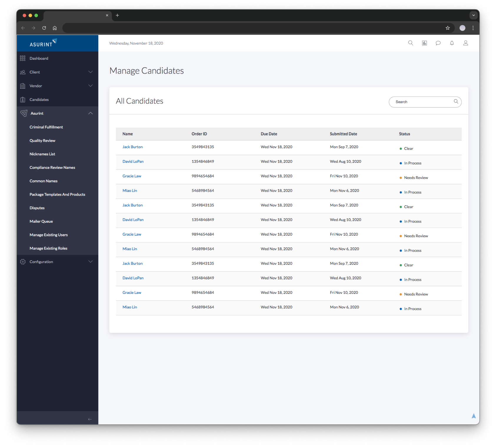The image size is (496, 448).
Task: Open a new browser tab
Action: pos(117,15)
